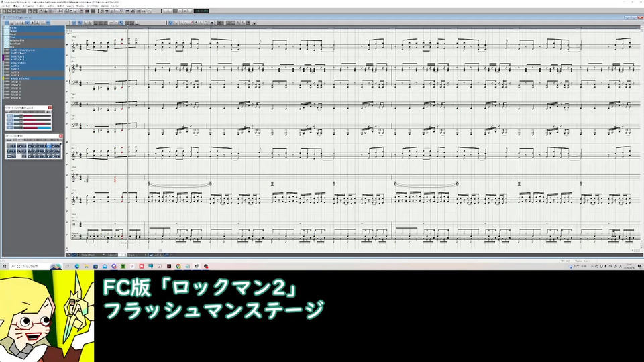Image resolution: width=644 pixels, height=362 pixels.
Task: Click the Interval value field below score
Action: tap(122, 255)
